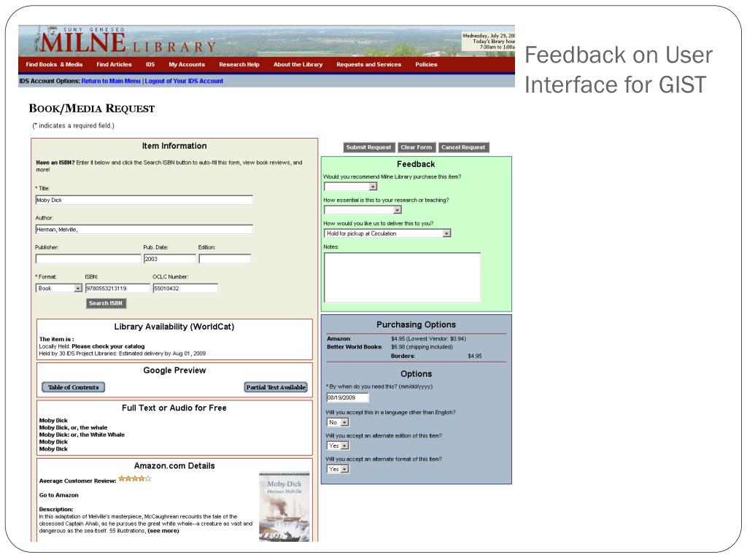Open recommend purchase dropdown
This screenshot has height=560, width=747.
pyautogui.click(x=351, y=187)
